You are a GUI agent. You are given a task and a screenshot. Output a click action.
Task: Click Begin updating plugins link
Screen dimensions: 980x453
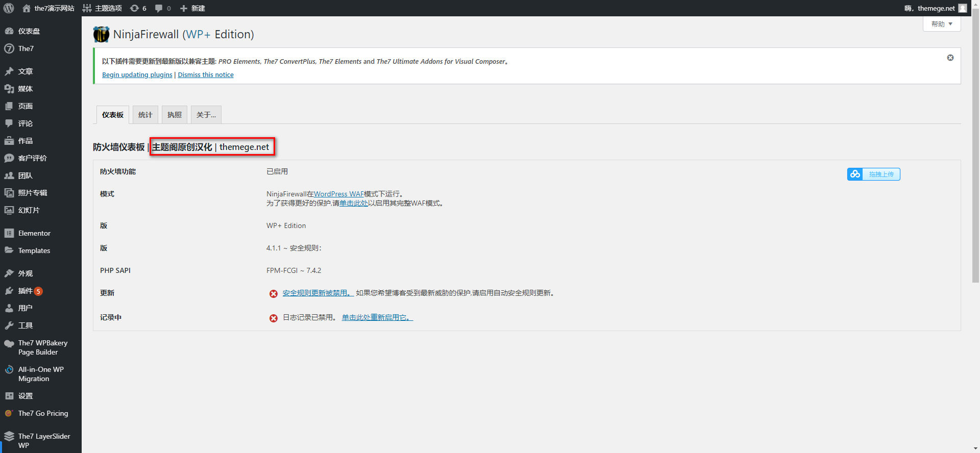[137, 75]
